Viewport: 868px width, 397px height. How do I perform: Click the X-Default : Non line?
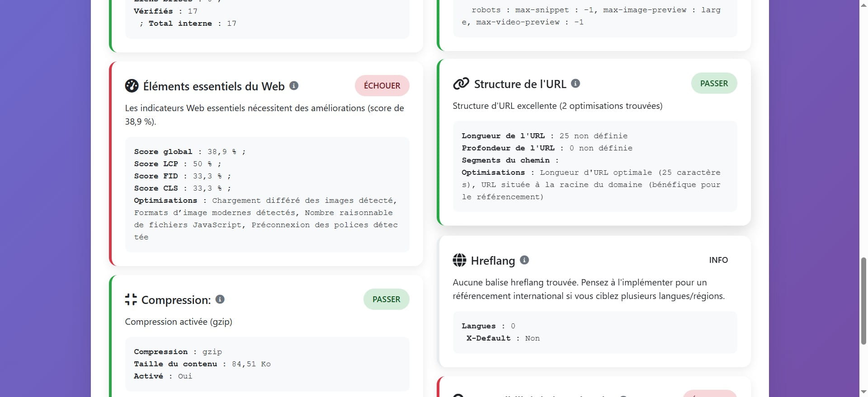[503, 338]
